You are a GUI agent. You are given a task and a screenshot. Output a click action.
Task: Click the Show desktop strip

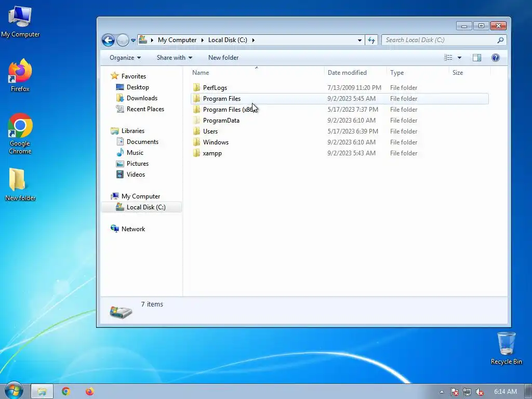528,392
